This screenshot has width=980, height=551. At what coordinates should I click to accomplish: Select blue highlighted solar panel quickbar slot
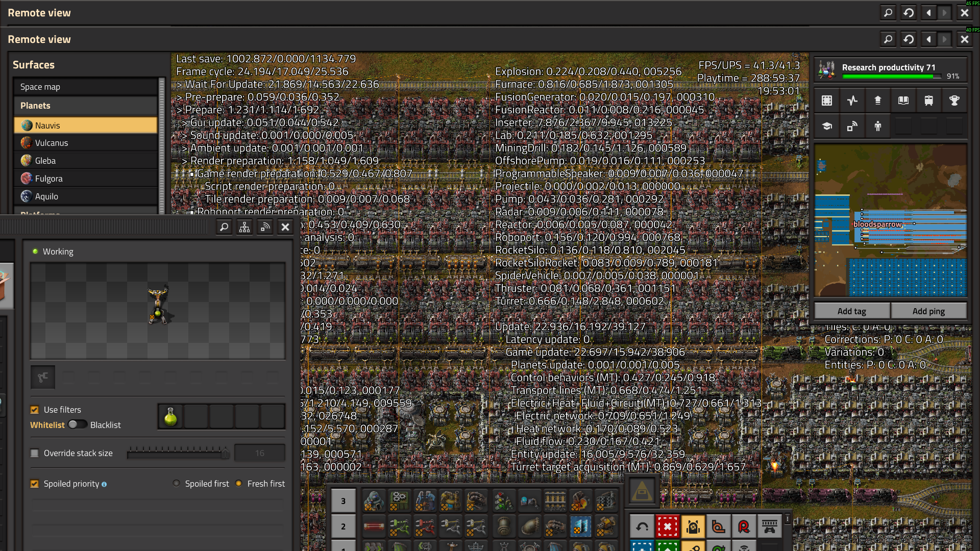580,527
